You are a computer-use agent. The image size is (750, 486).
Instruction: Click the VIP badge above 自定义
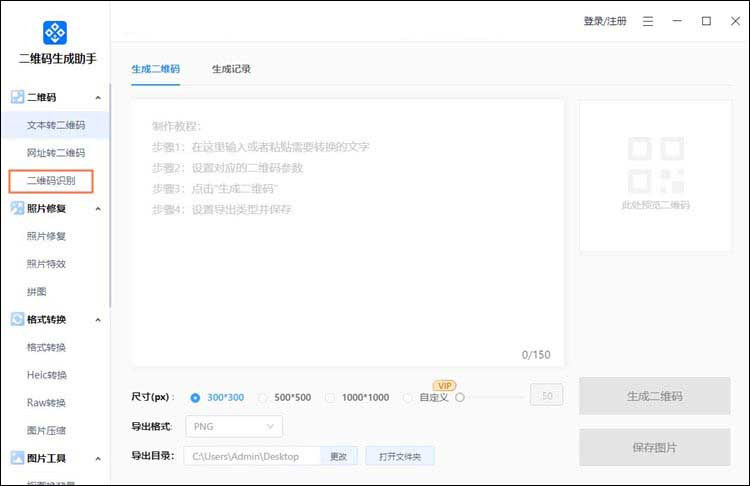[444, 386]
